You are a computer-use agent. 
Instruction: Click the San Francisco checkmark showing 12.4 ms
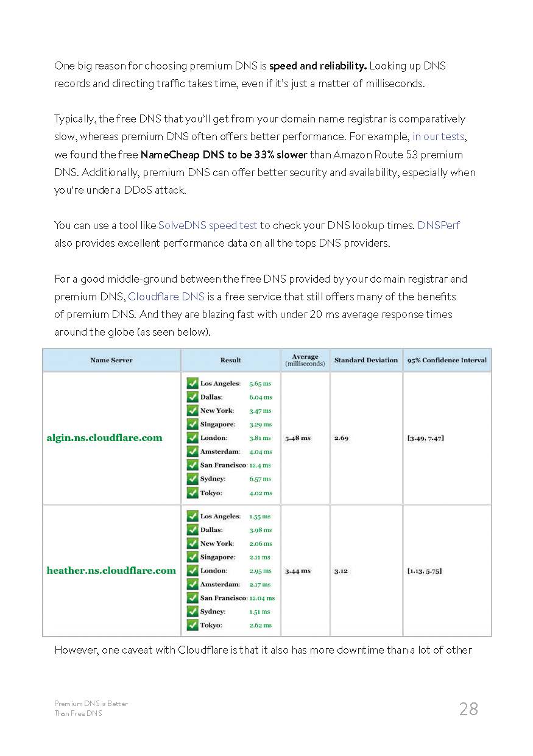(x=192, y=465)
